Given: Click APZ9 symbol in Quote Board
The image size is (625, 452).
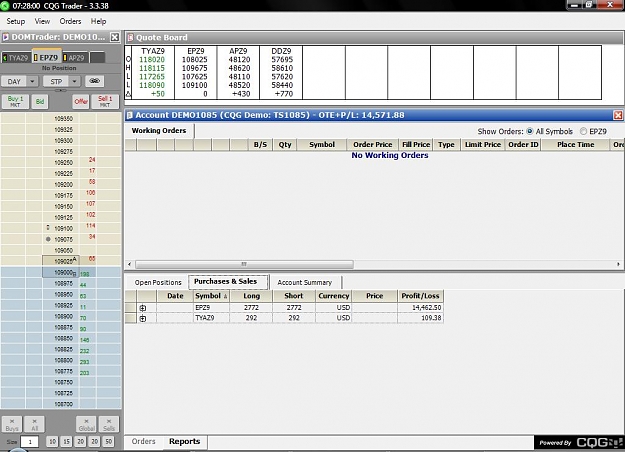Looking at the screenshot, I should pos(238,51).
